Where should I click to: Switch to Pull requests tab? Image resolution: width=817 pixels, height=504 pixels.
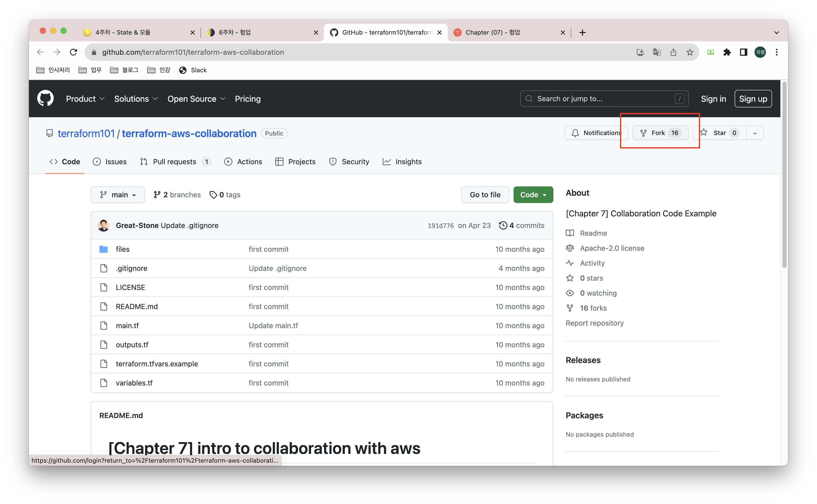point(175,162)
